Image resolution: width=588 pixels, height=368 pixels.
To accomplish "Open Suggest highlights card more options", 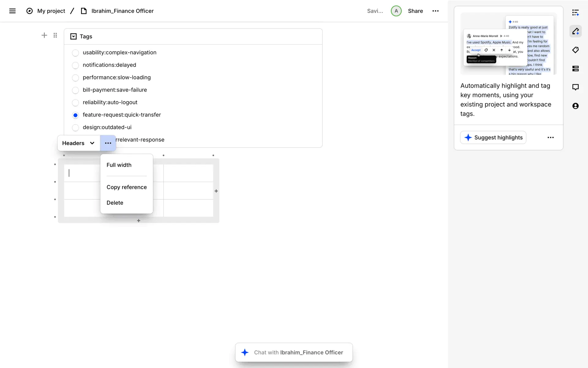I will 550,138.
